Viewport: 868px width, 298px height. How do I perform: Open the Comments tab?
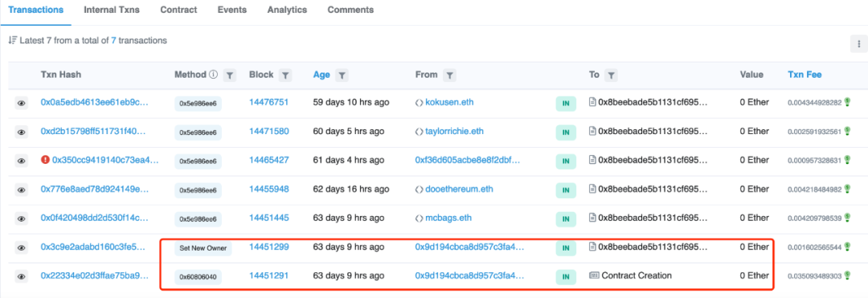(x=350, y=10)
